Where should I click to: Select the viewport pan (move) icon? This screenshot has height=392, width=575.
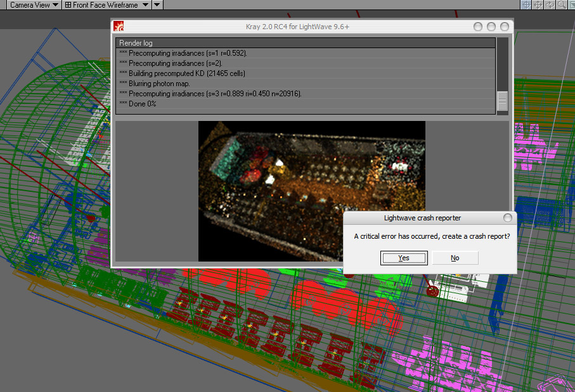pyautogui.click(x=538, y=5)
